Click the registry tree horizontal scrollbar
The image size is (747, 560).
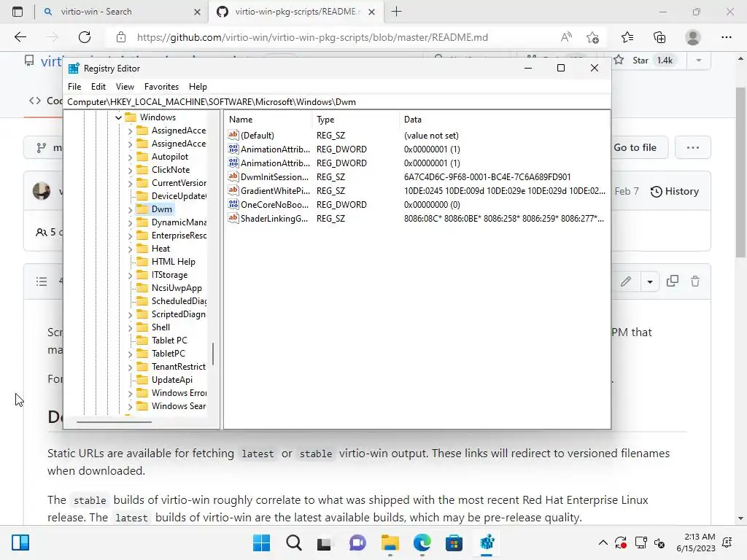coord(115,422)
